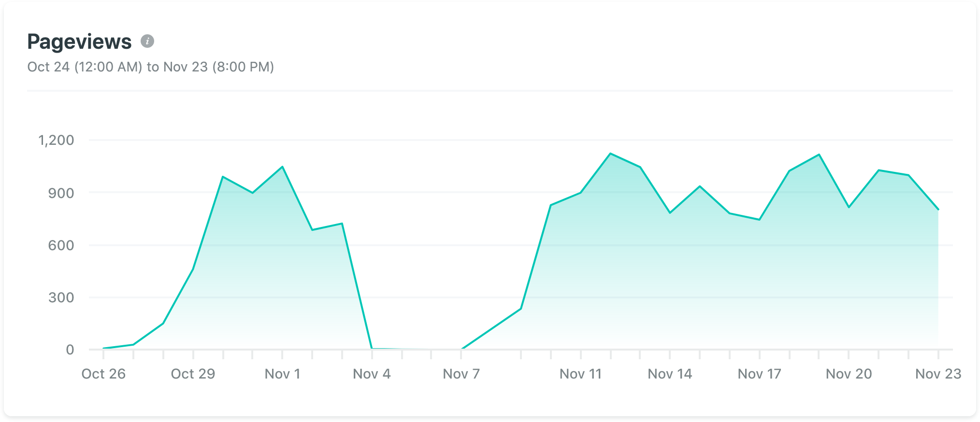Click the Oct 26 x-axis label

[x=103, y=374]
